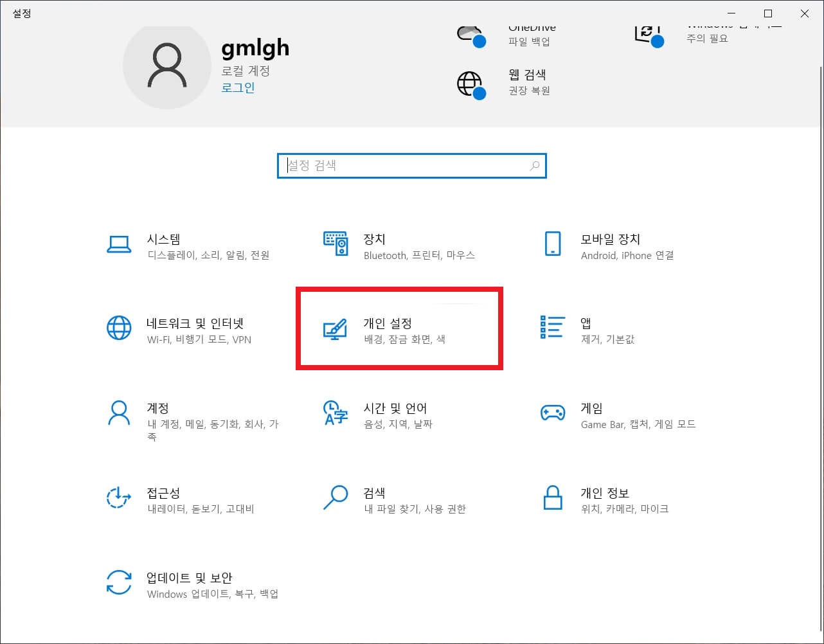The width and height of the screenshot is (824, 644).
Task: Click the 파일 백업 text under OneDrive
Action: 529,42
